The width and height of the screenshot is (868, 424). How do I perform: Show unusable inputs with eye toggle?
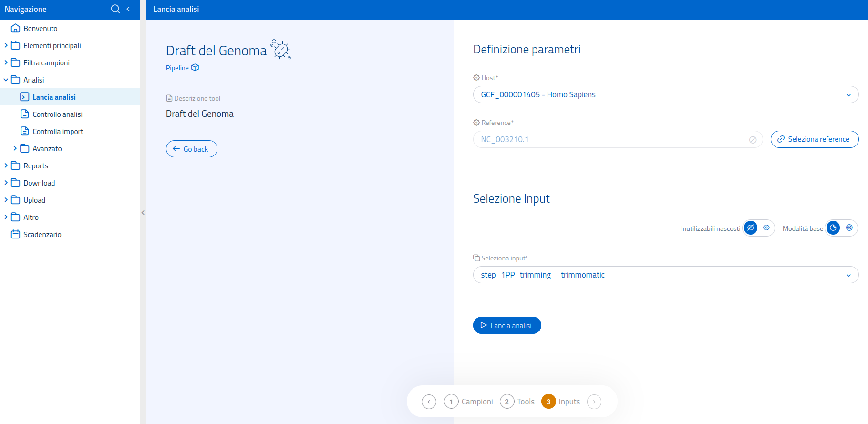click(766, 228)
